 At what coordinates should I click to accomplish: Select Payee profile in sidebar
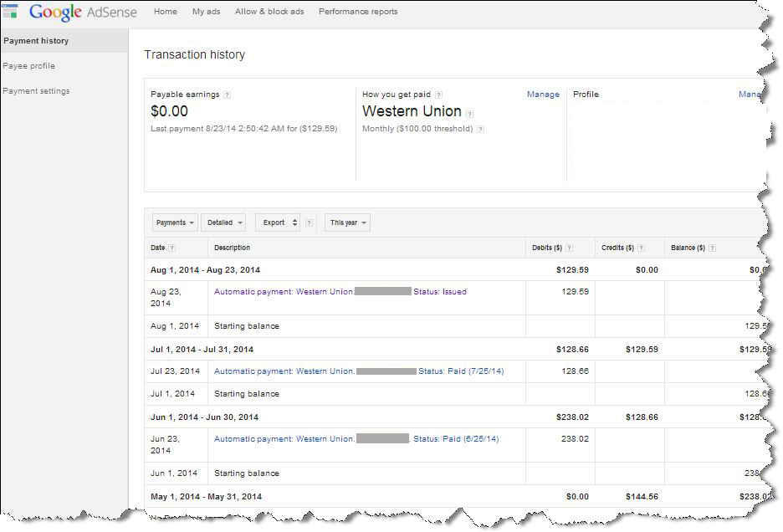coord(29,66)
